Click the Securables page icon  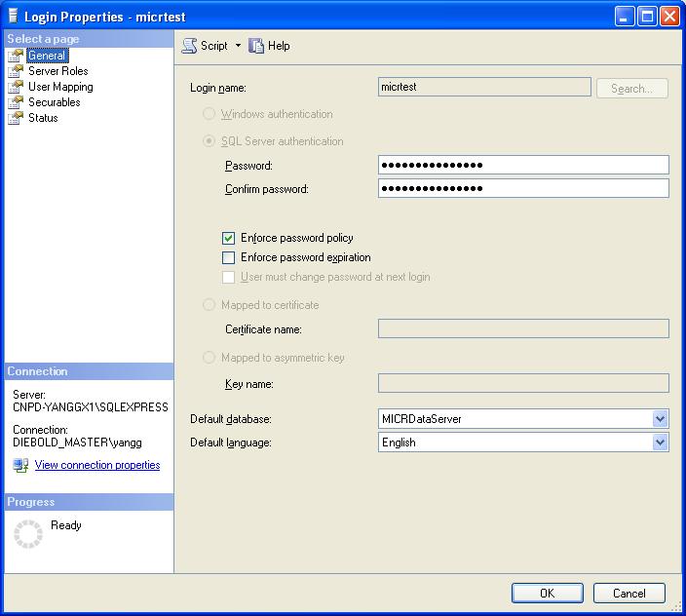15,102
